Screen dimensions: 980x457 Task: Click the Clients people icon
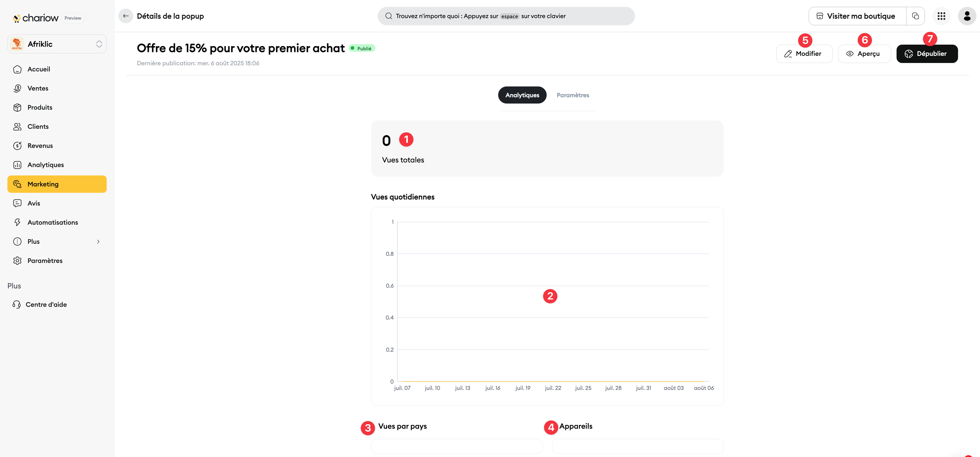[x=17, y=126]
